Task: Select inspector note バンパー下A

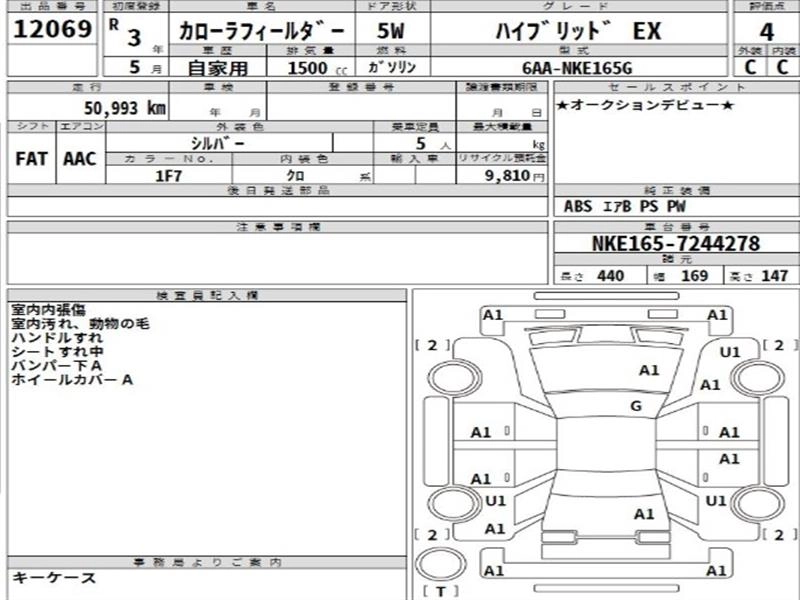Action: coord(57,365)
